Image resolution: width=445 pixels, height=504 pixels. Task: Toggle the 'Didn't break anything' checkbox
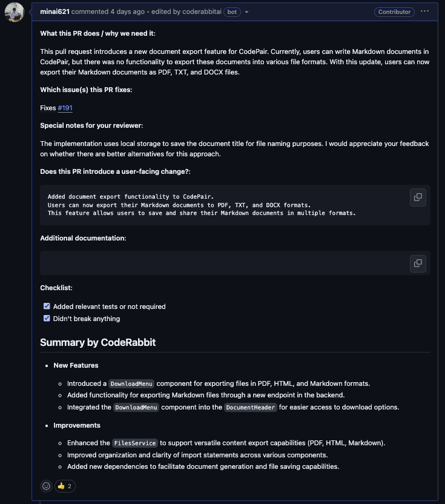[x=47, y=319]
